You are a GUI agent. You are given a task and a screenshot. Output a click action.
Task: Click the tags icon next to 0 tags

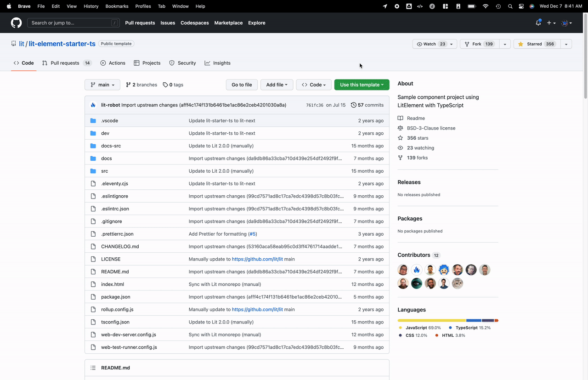pyautogui.click(x=166, y=85)
